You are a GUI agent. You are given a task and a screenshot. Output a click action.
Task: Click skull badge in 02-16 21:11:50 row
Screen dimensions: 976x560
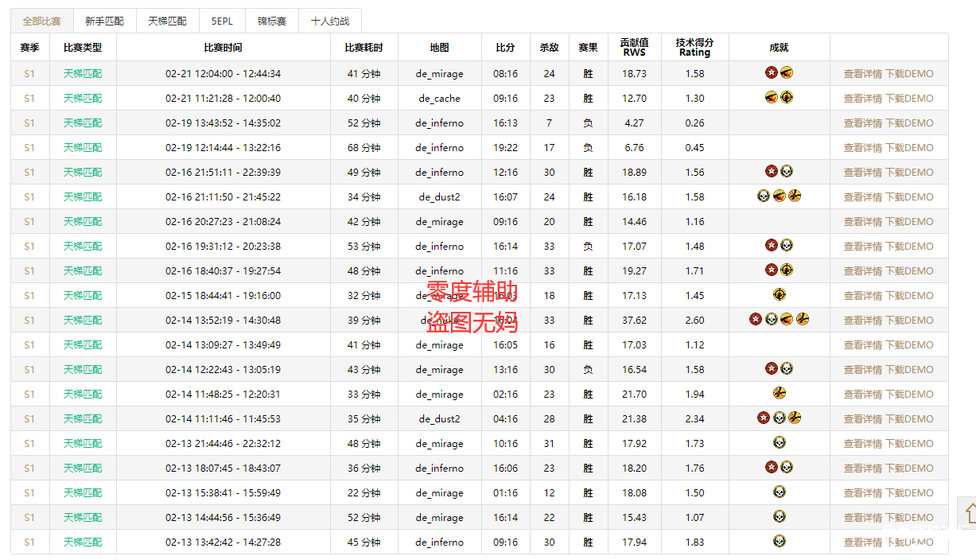coord(764,196)
